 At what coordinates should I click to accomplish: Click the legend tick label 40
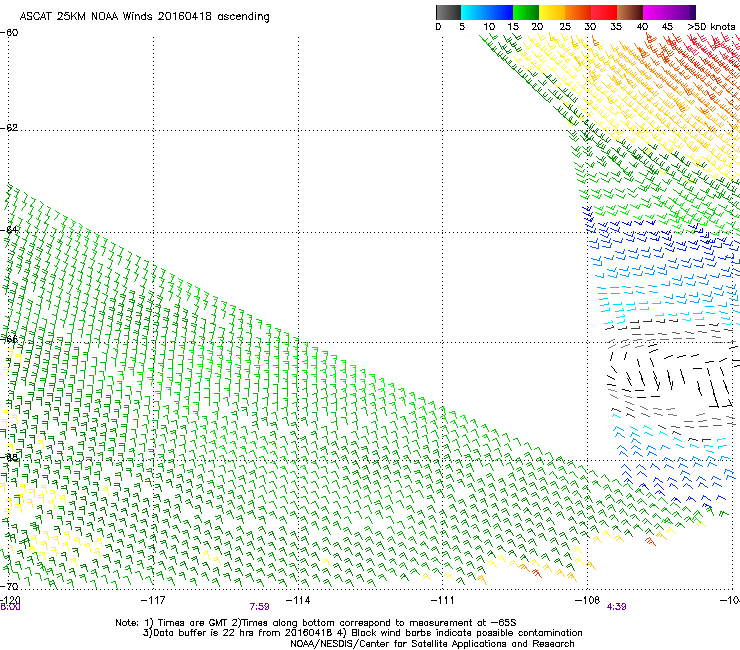pos(642,27)
